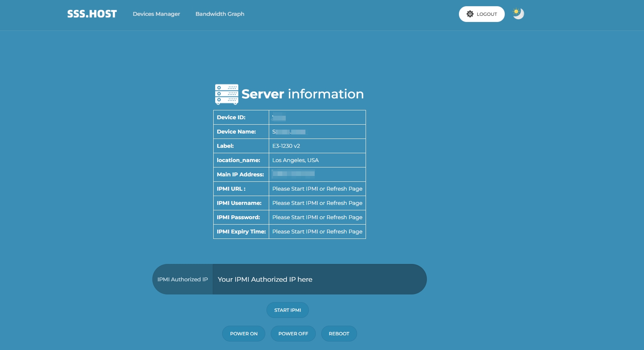Select the E3-1230 v2 label value
This screenshot has width=644, height=350.
[286, 146]
